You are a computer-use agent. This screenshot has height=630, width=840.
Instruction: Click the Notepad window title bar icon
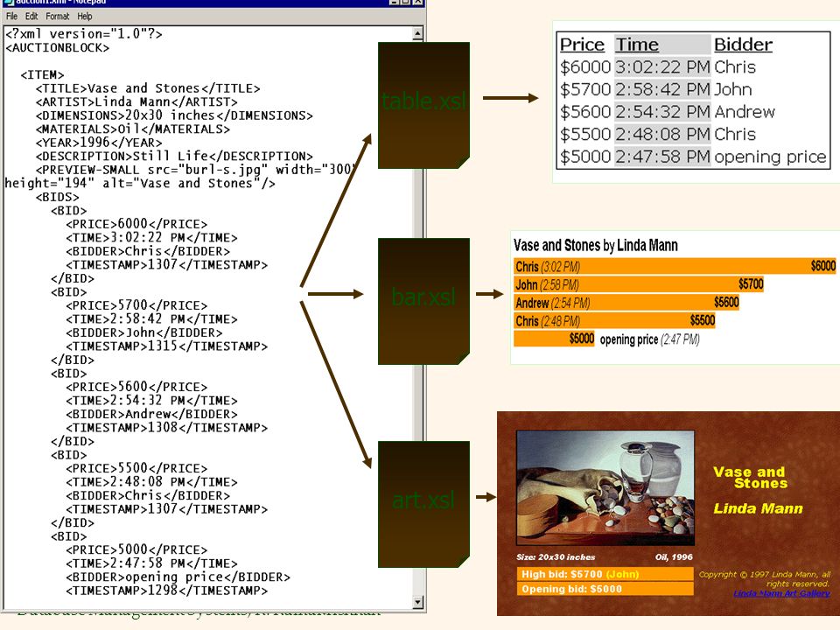(8, 2)
